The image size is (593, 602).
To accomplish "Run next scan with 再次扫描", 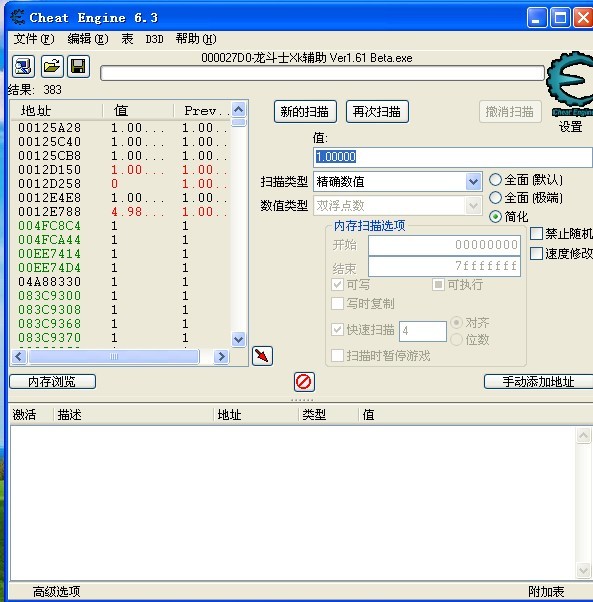I will coord(377,112).
